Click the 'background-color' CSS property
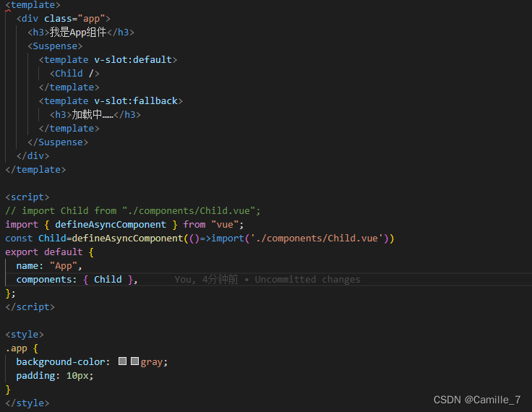 click(61, 362)
